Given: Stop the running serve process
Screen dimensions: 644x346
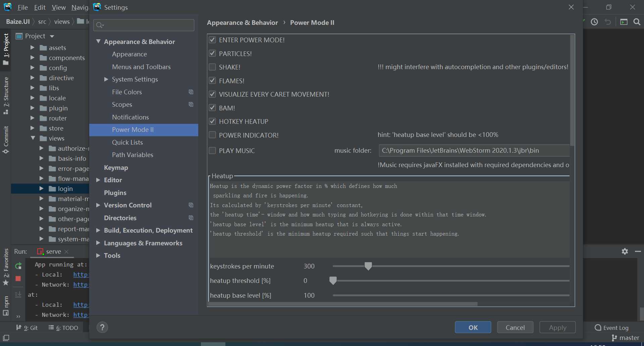Looking at the screenshot, I should [x=18, y=279].
